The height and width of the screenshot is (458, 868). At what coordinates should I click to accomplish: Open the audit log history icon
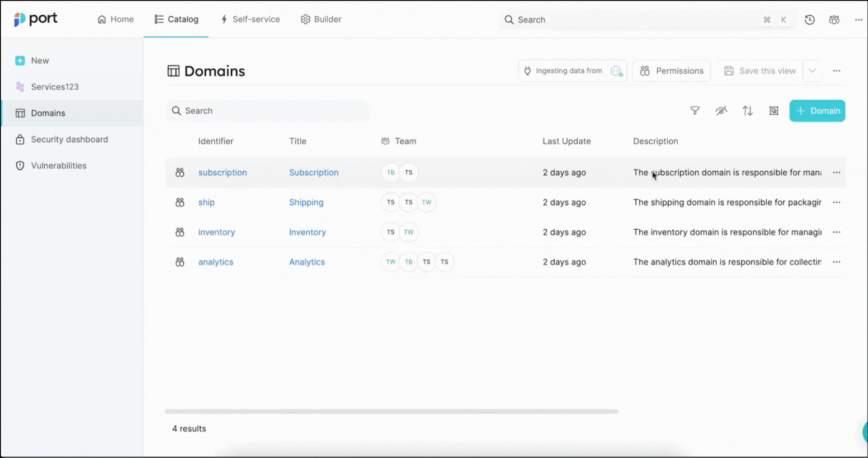point(809,20)
